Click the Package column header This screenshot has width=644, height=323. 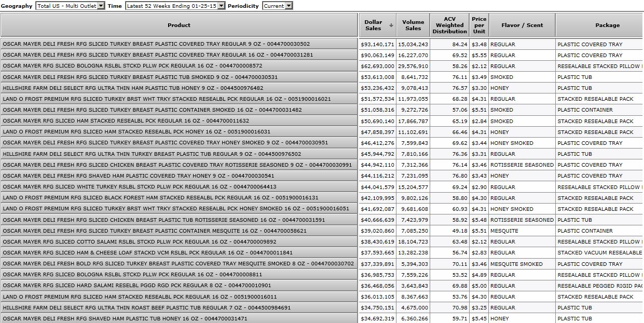(x=607, y=25)
